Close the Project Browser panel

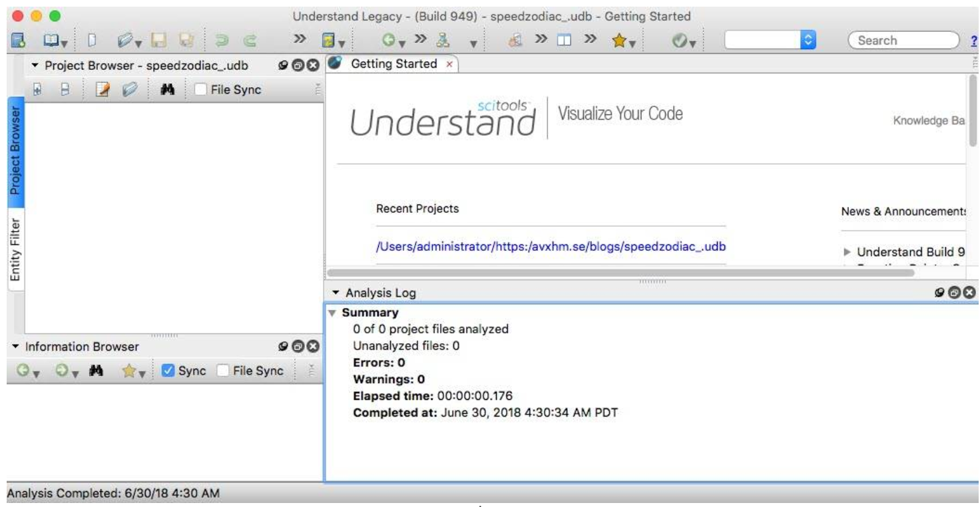(312, 65)
